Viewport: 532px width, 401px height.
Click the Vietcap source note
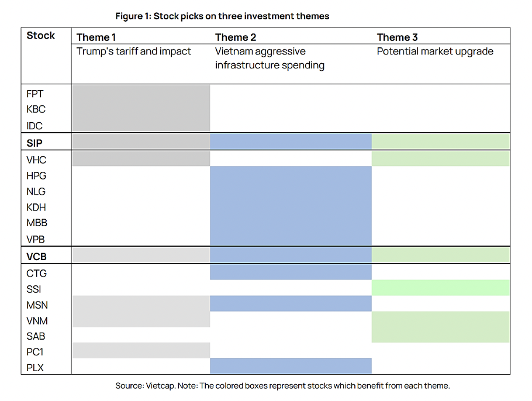282,386
